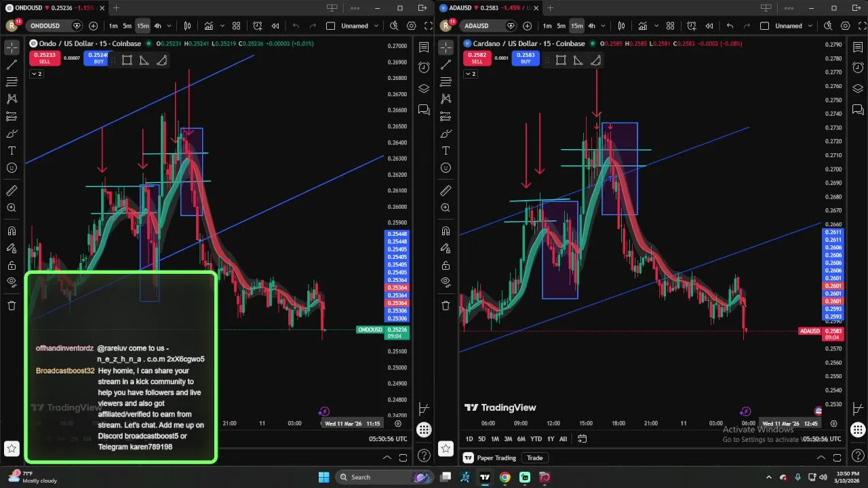Toggle lock all drawings in ONDOUSD window
The height and width of the screenshot is (488, 868).
pos(12,265)
